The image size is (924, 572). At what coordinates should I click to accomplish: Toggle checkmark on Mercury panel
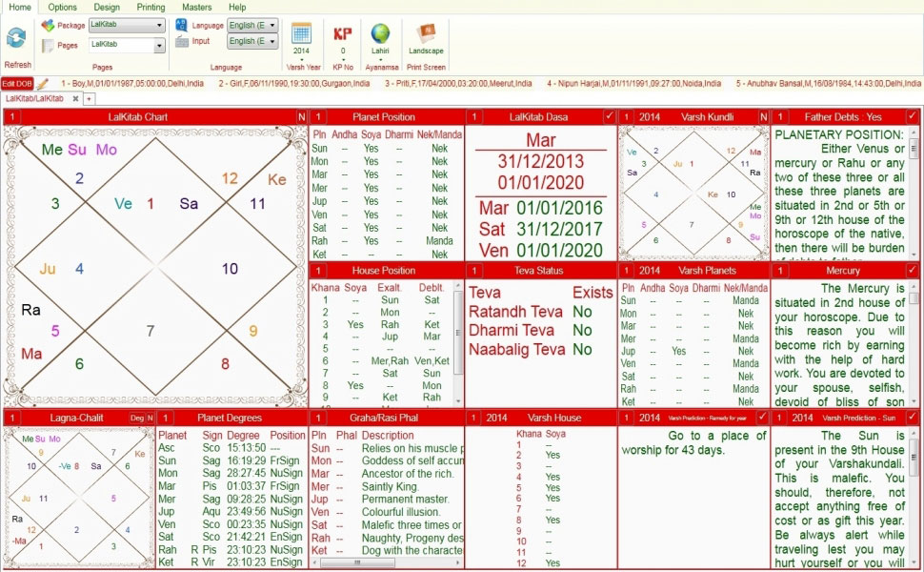coord(913,270)
